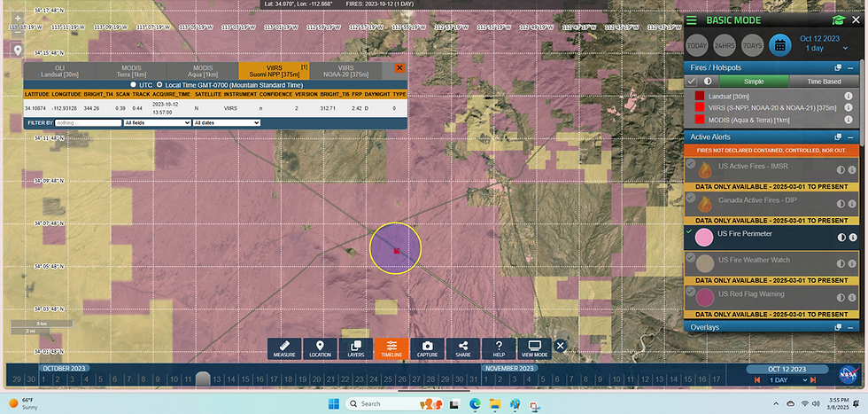Click the 7DAYS quick date button

(752, 45)
